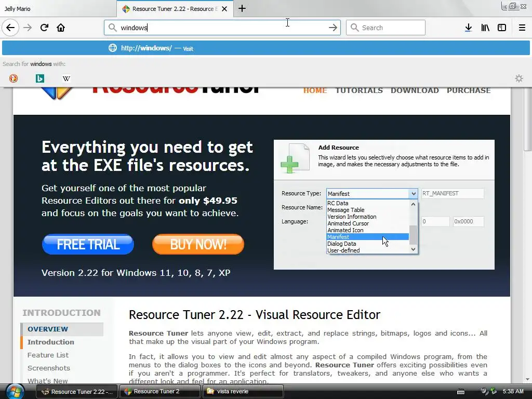Search with the Wikipedia icon
532x399 pixels.
pos(66,78)
